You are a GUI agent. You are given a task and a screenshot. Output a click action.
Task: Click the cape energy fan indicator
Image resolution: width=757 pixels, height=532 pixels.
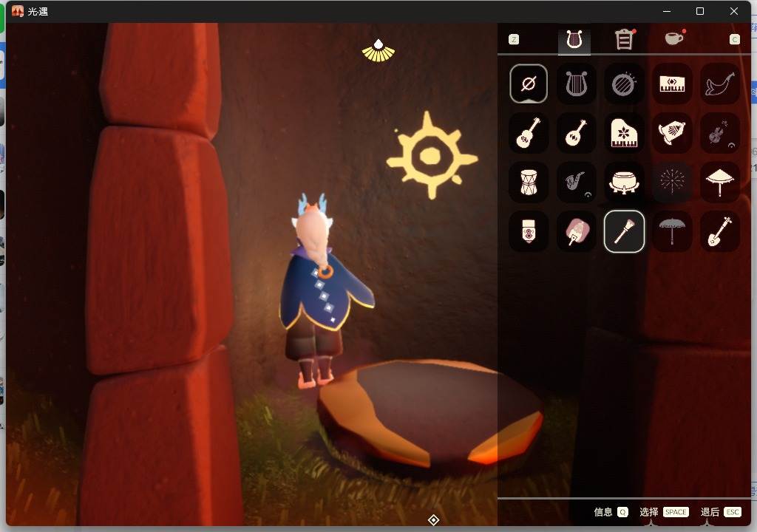pos(378,51)
